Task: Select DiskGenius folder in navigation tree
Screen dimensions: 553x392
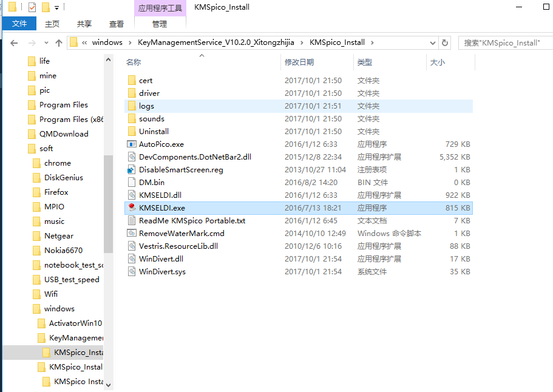Action: (64, 178)
